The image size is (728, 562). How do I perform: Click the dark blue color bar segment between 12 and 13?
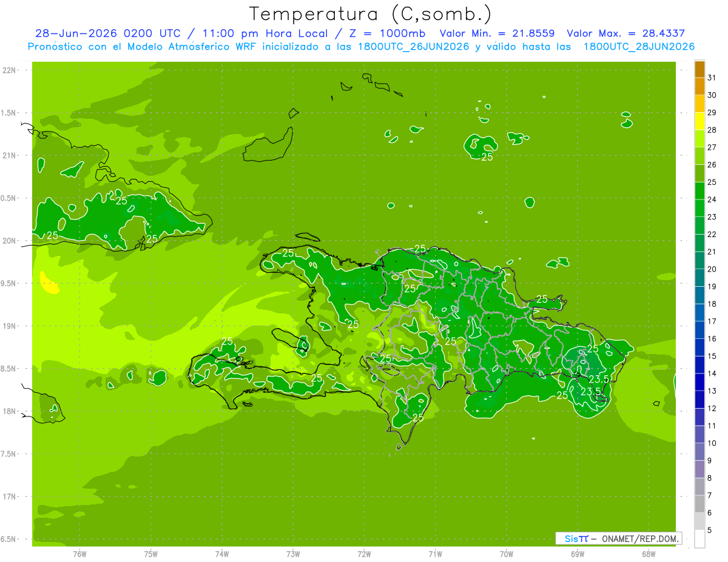[x=699, y=400]
